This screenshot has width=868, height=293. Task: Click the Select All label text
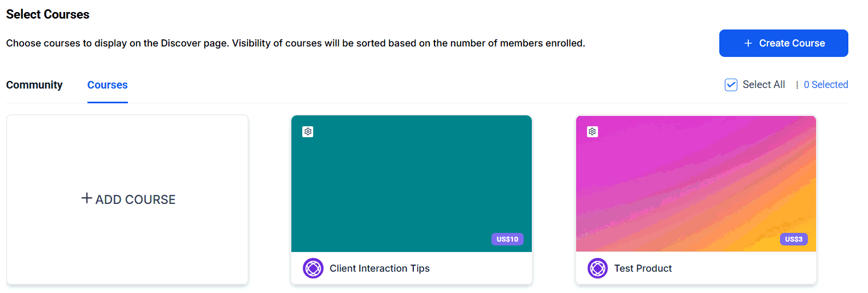click(x=764, y=85)
